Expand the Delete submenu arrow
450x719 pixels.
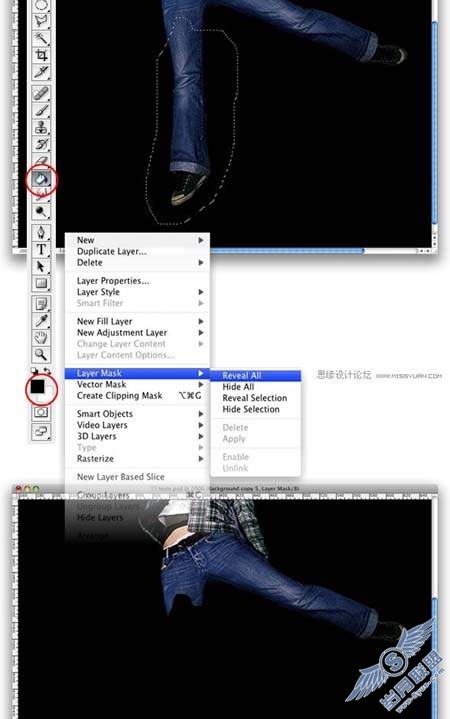[x=201, y=262]
